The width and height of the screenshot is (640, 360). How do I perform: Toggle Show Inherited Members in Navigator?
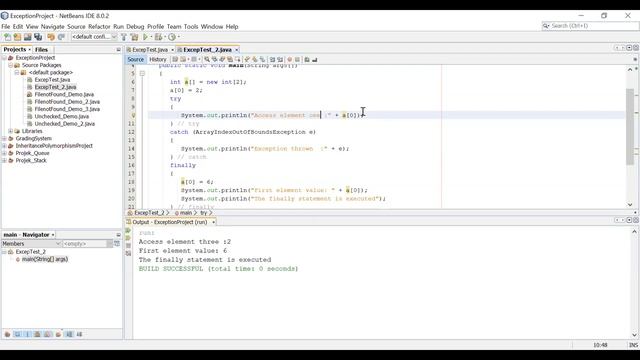click(7, 334)
